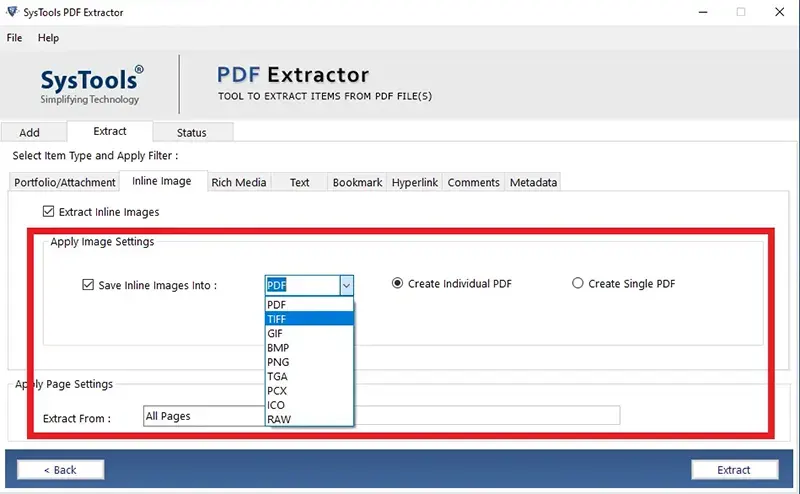Screen dimensions: 800x494
Task: Choose TGA in the dropdown list
Action: click(x=309, y=376)
